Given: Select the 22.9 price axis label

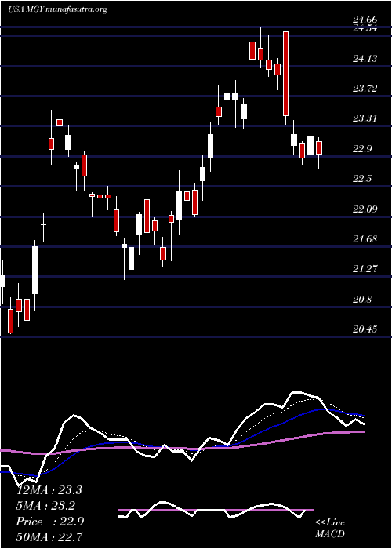Looking at the screenshot, I should 362,149.
